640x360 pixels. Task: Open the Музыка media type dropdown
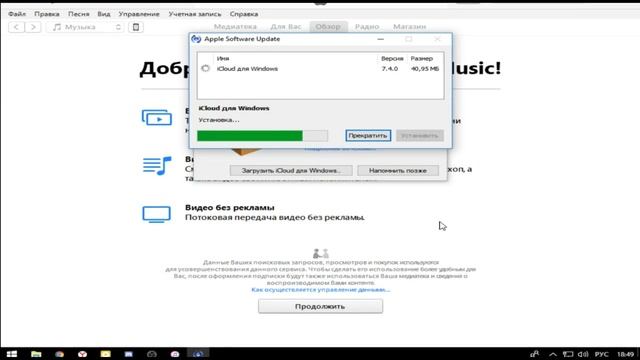(85, 27)
